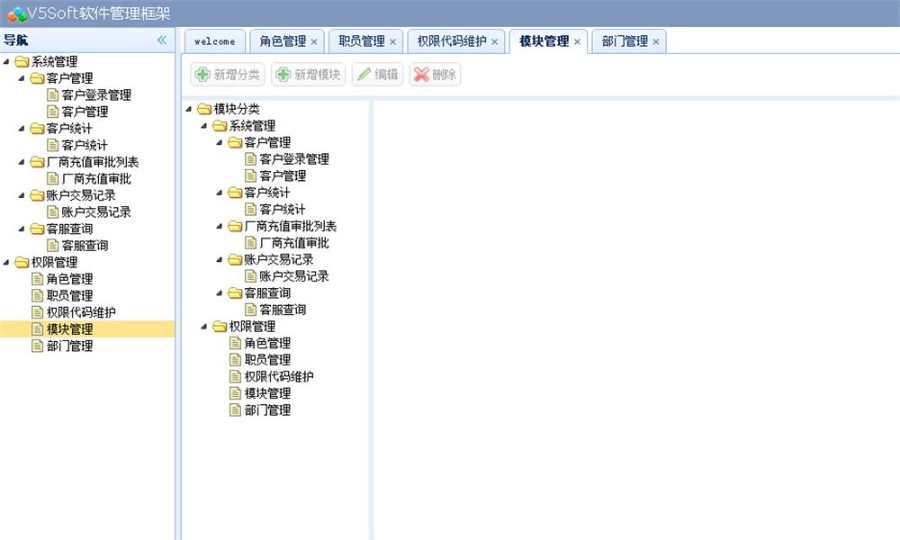Collapse 客户管理 folder in navigation tree
This screenshot has width=900, height=540.
click(22, 78)
